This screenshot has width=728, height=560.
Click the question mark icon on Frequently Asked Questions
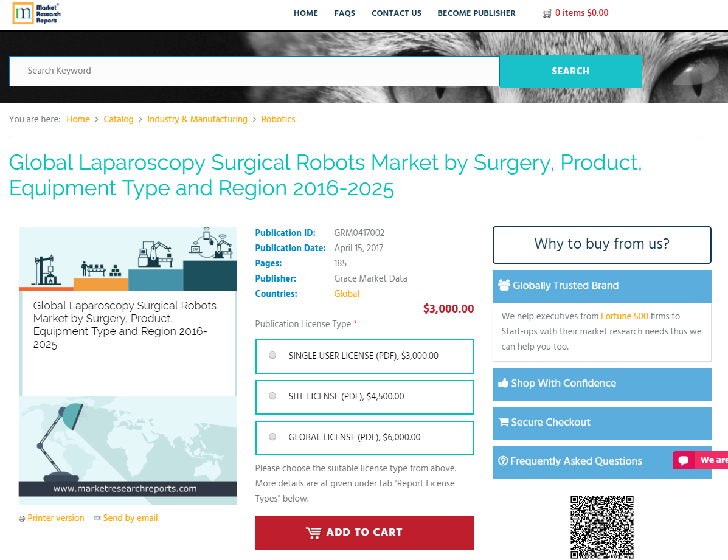click(x=503, y=461)
